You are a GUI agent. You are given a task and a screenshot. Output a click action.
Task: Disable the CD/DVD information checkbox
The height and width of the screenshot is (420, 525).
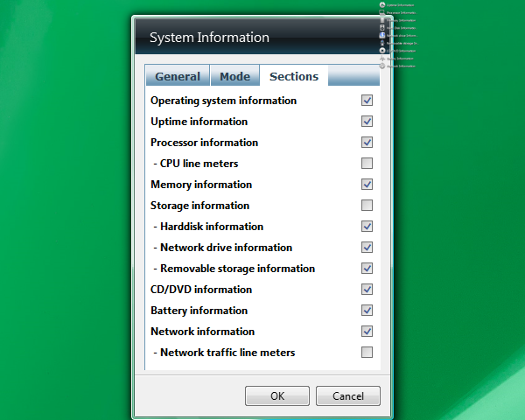click(367, 289)
